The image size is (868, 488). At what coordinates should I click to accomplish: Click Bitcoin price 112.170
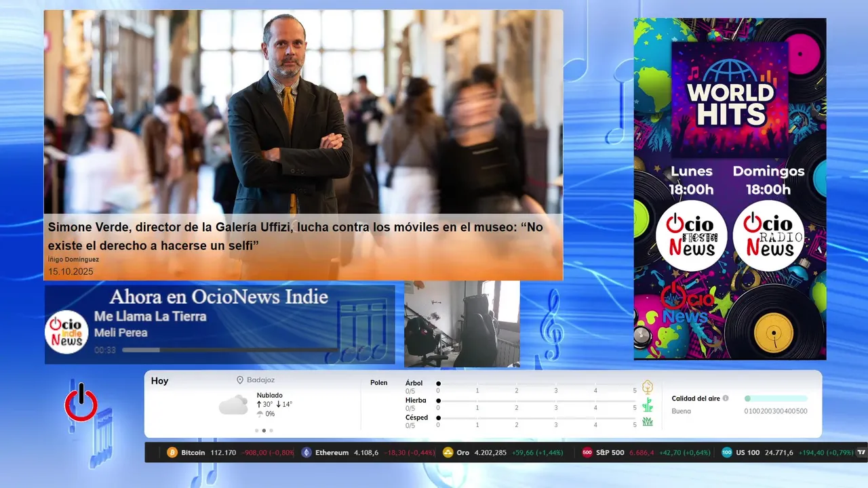pos(224,453)
